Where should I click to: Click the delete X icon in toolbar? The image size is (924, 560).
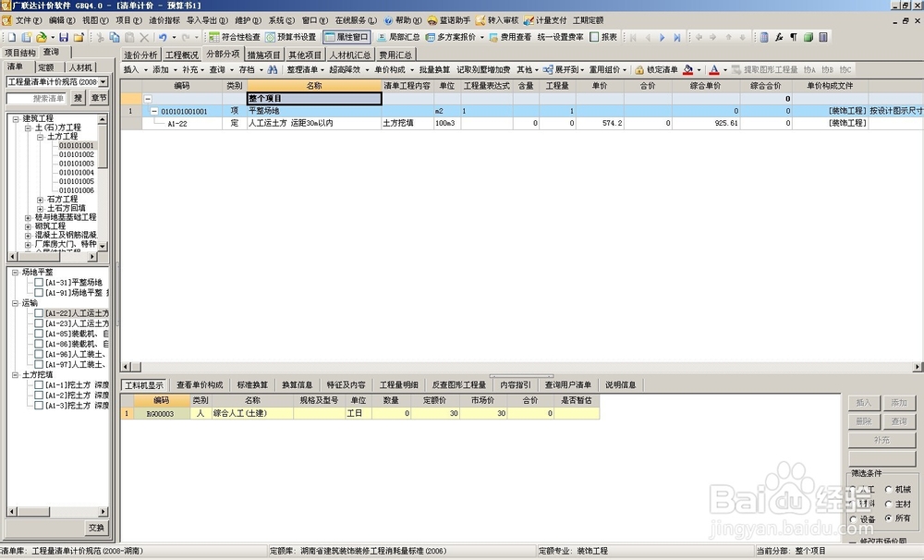click(x=144, y=37)
